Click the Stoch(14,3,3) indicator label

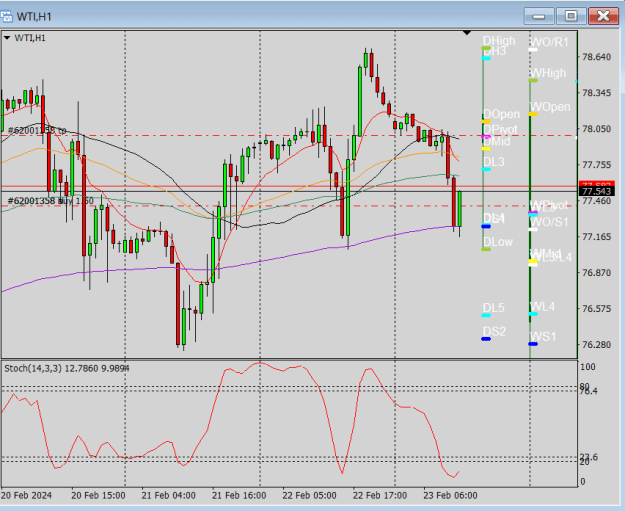67,368
